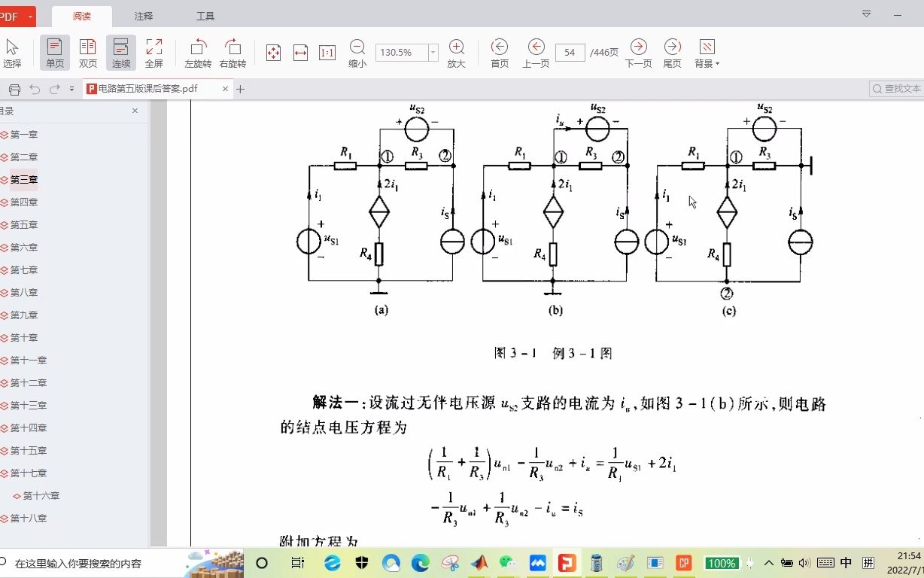Expand hidden icons in the system tray
This screenshot has width=924, height=578.
[768, 562]
